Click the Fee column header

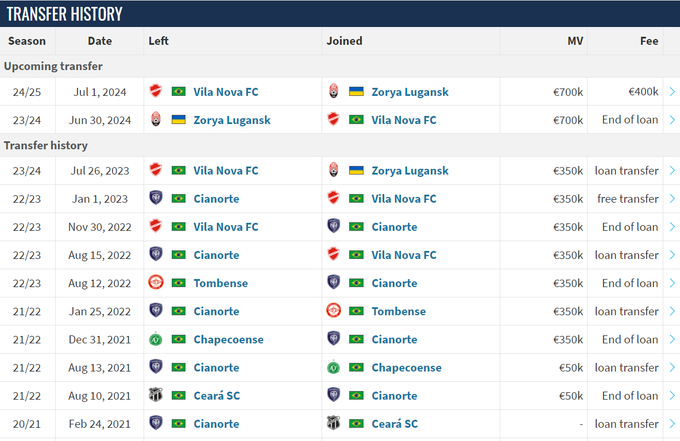click(x=649, y=41)
